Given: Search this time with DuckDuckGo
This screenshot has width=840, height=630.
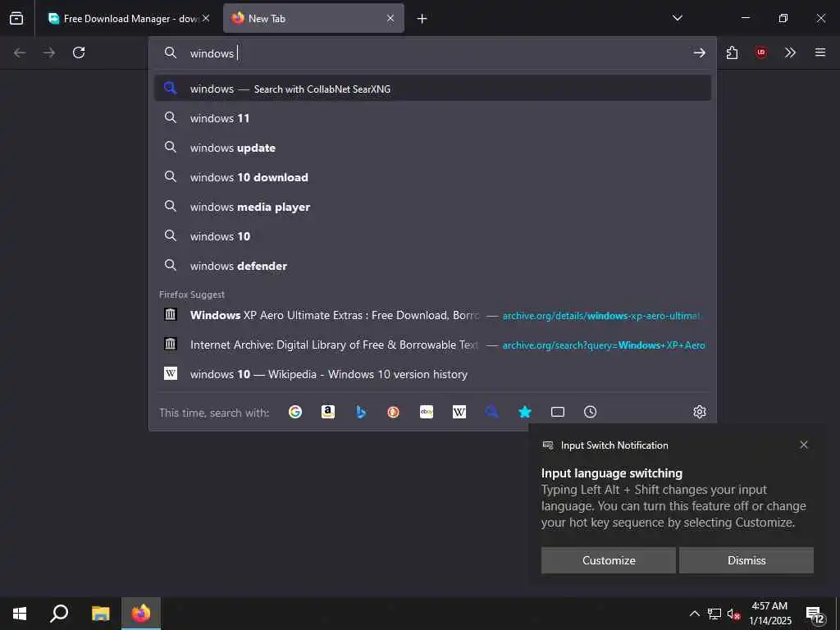Looking at the screenshot, I should point(394,412).
